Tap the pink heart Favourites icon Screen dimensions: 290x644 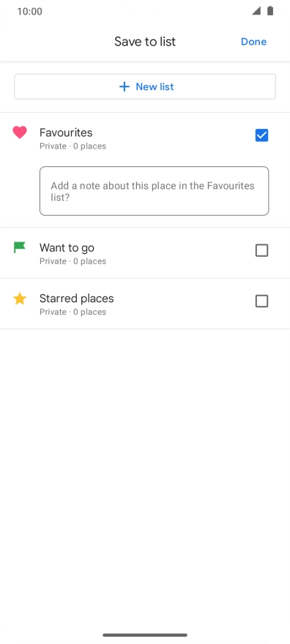20,132
